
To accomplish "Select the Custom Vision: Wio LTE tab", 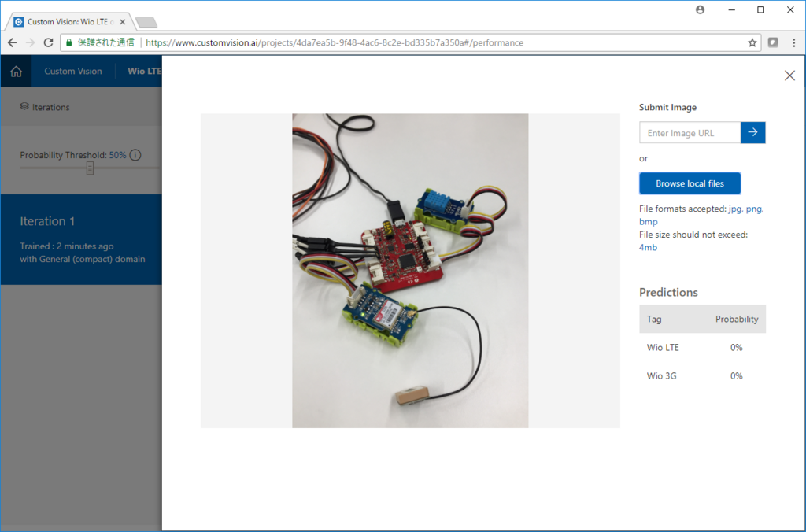I will [69, 22].
